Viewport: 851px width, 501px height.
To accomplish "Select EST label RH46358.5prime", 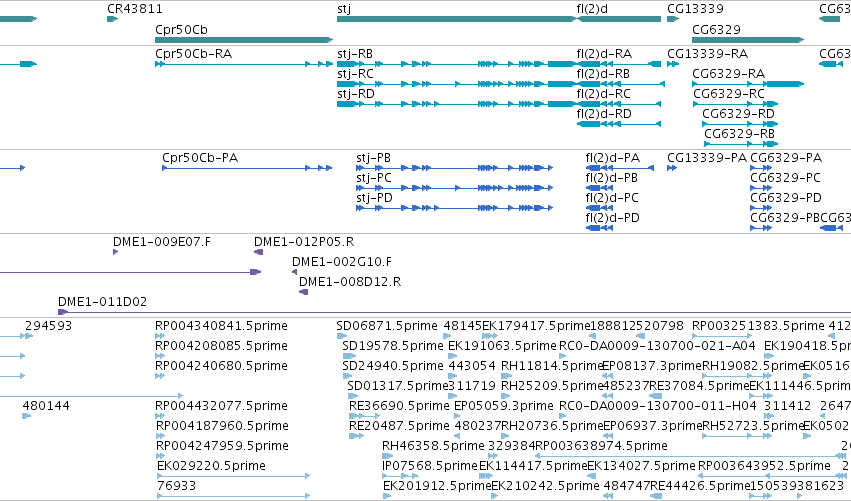I will pyautogui.click(x=433, y=446).
